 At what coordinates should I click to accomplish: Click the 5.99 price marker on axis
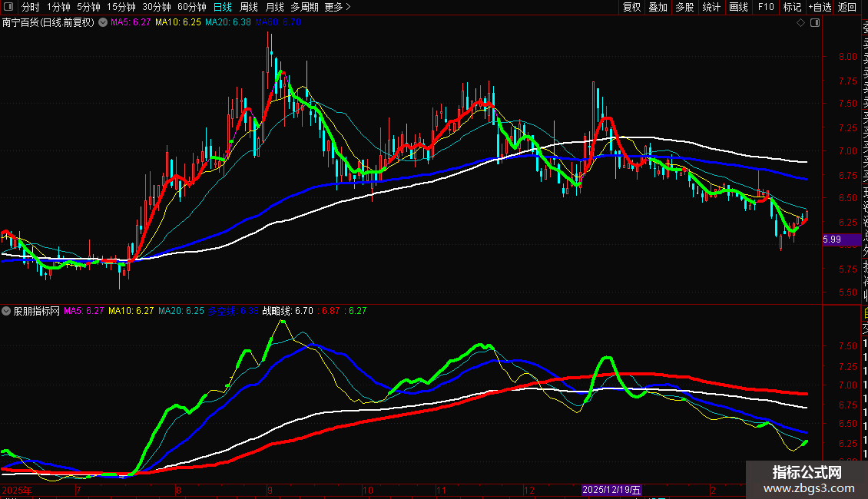click(841, 240)
